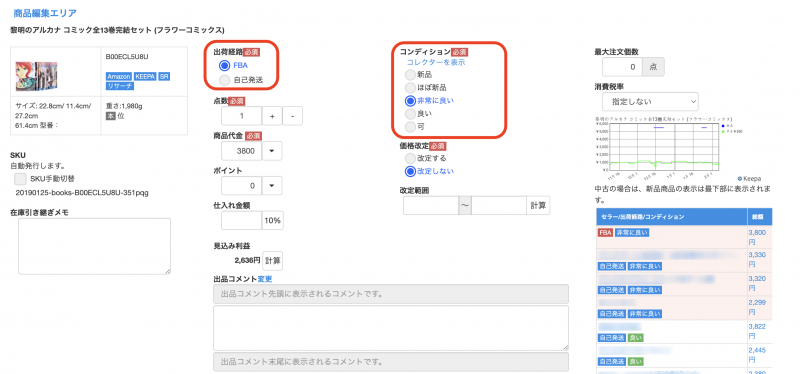Select 改定する price revision option
This screenshot has height=374, width=800.
click(x=410, y=158)
